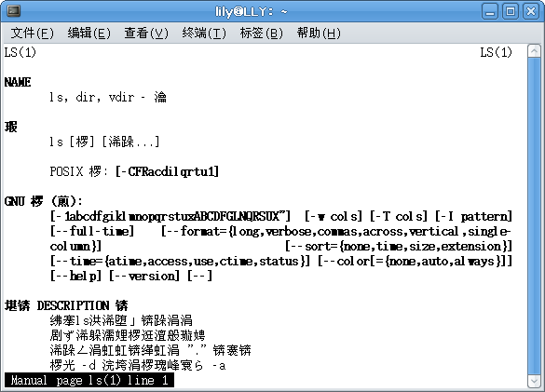Click the scrollbar up arrow

tap(534, 51)
